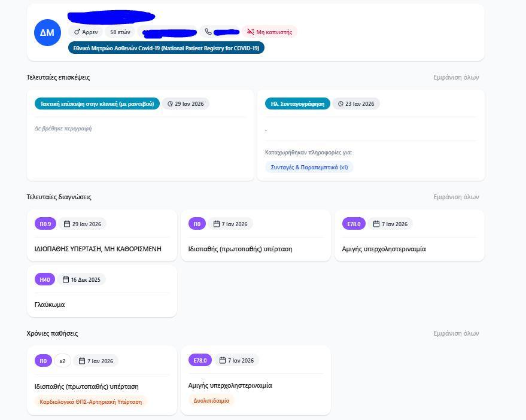Click the National Patient Registry for COVID-19 badge

(x=166, y=48)
